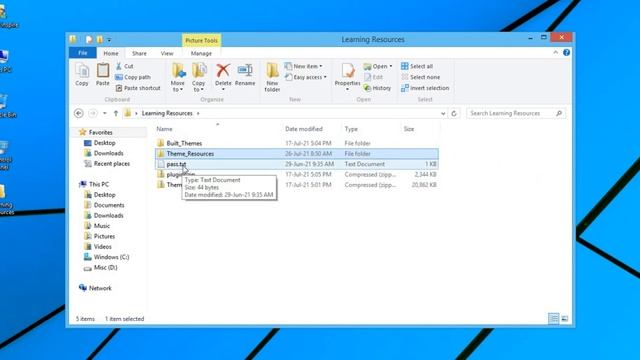Open the Windows (C:) drive

(x=111, y=257)
